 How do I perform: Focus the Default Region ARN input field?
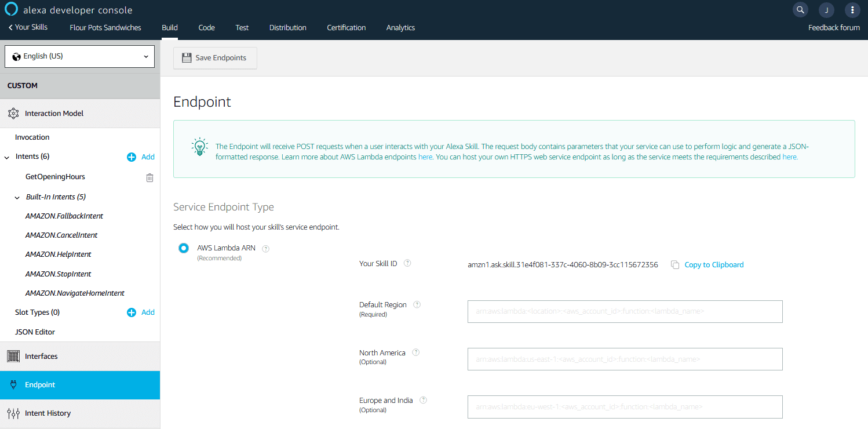[x=625, y=311]
